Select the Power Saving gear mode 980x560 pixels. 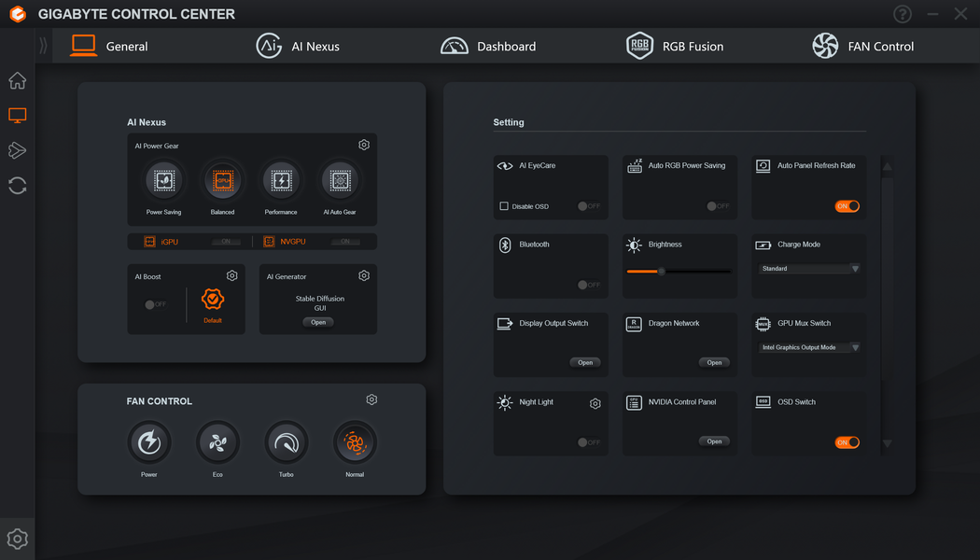tap(163, 181)
